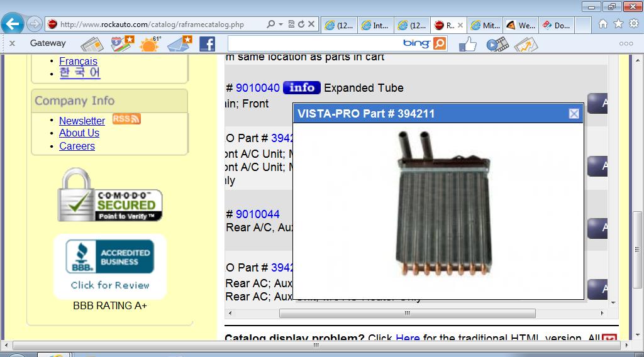Open the address bar dropdown arrow
This screenshot has width=644, height=357.
point(281,25)
